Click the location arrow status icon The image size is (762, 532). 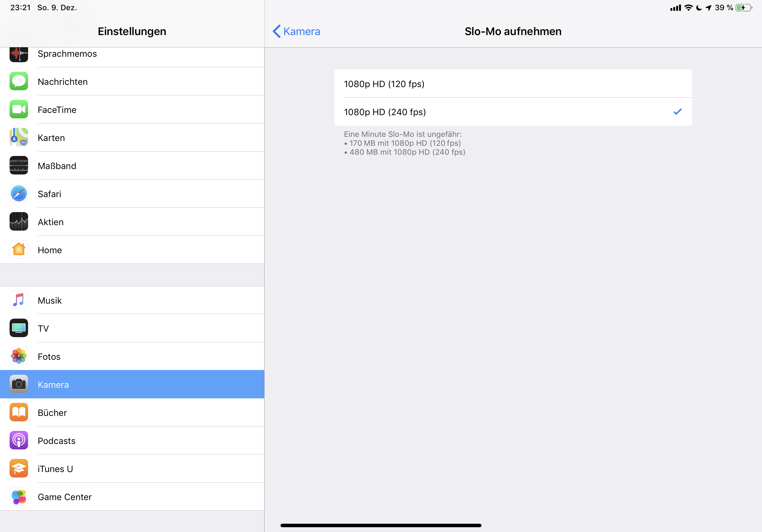(x=709, y=8)
